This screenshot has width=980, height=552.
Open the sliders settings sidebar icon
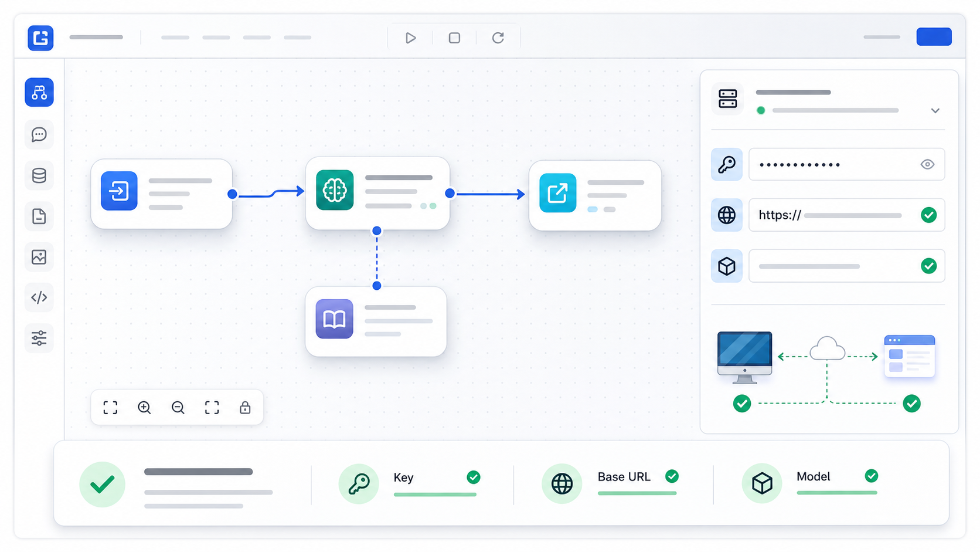tap(39, 338)
